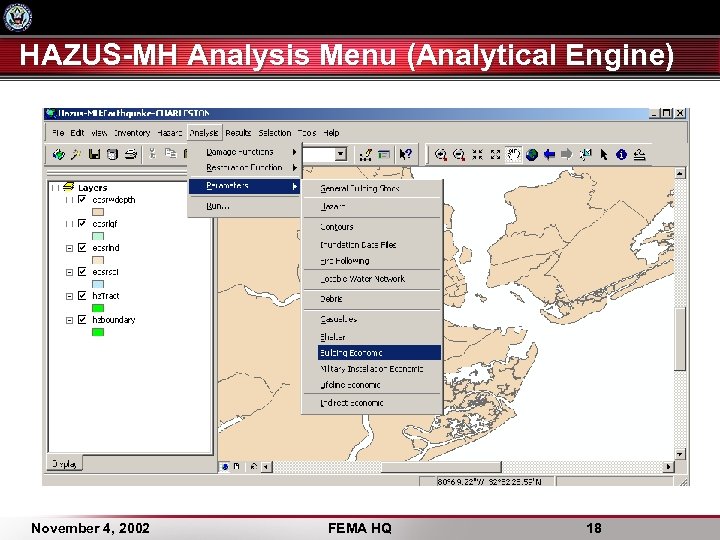Click the map horizontal scrollbar thumb
Viewport: 720px width, 540px height.
[x=441, y=467]
